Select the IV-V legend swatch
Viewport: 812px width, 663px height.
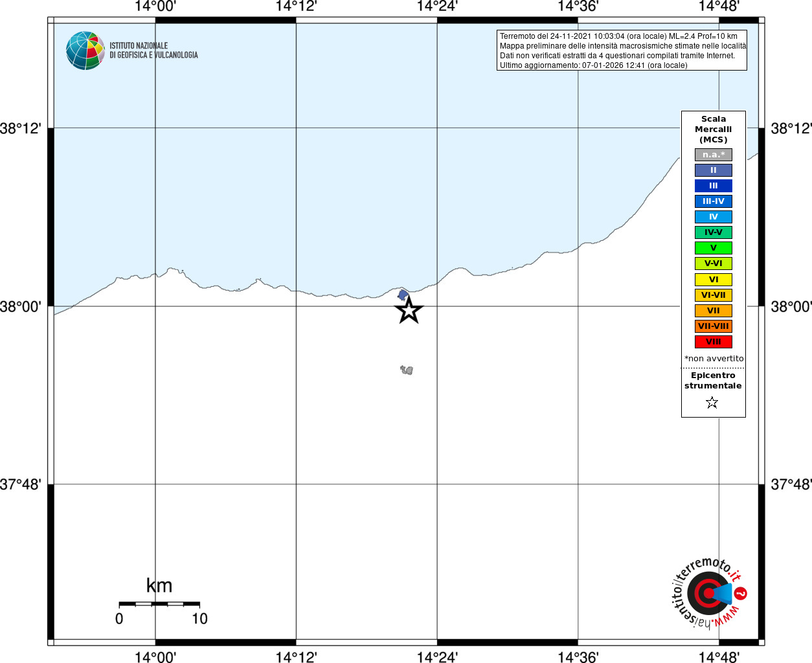coord(714,232)
